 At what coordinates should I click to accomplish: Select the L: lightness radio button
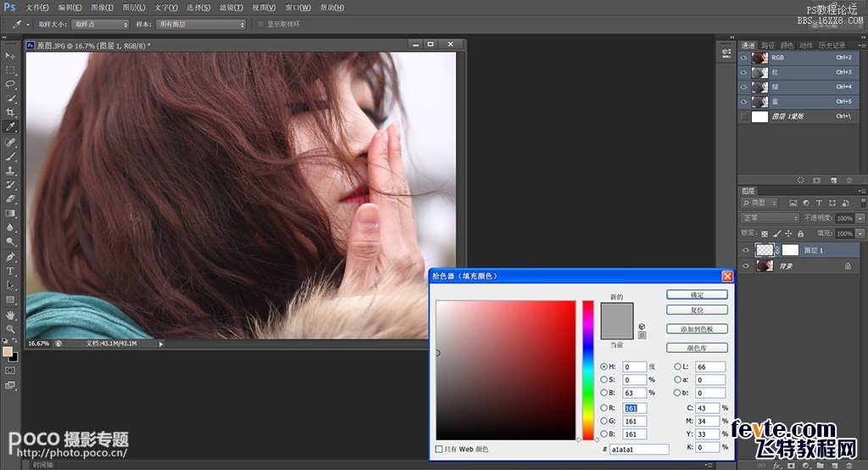click(x=677, y=366)
